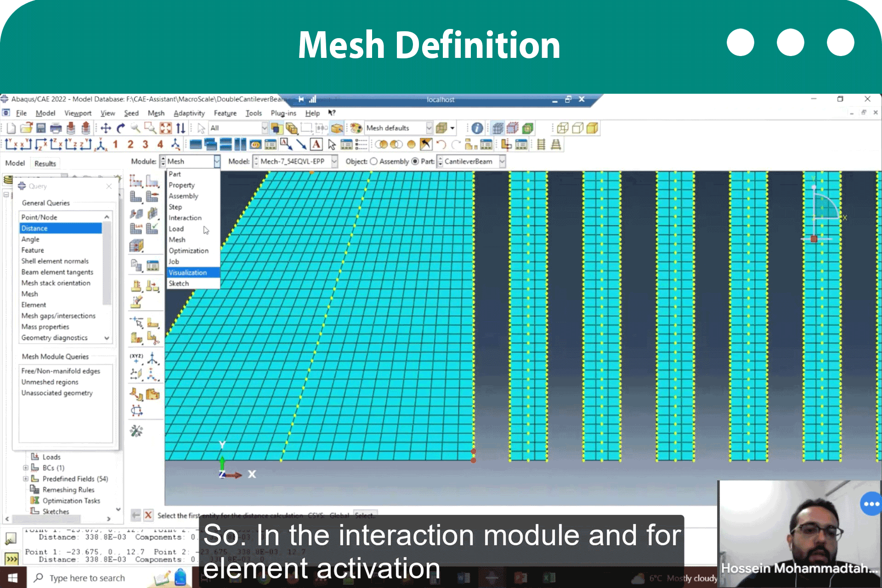The height and width of the screenshot is (588, 882).
Task: Select the Part object radio button
Action: click(x=415, y=161)
